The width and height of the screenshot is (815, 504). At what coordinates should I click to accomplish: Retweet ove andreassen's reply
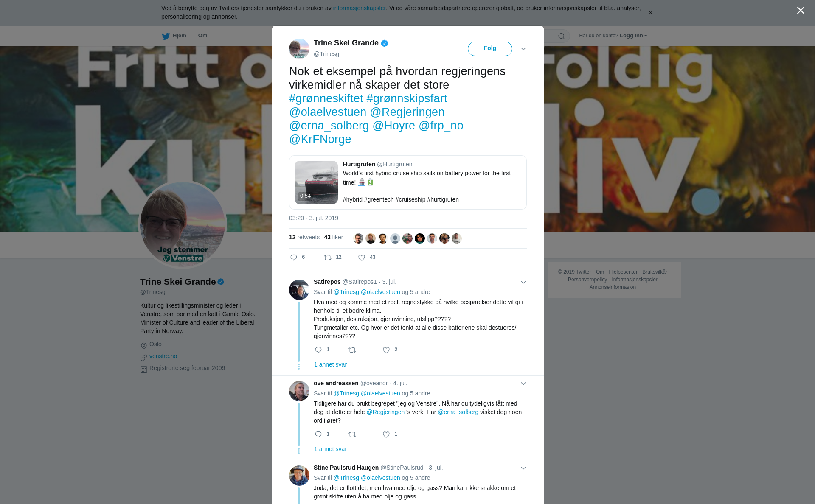point(352,434)
